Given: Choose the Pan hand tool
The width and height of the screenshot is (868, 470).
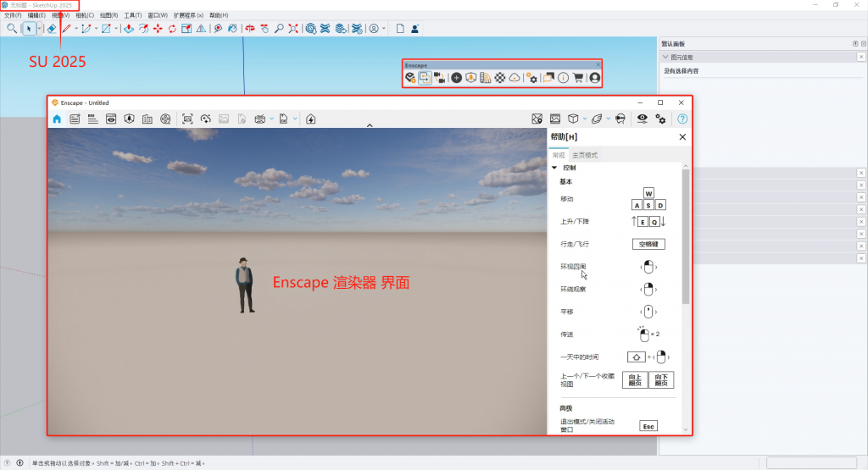Looking at the screenshot, I should [x=264, y=29].
